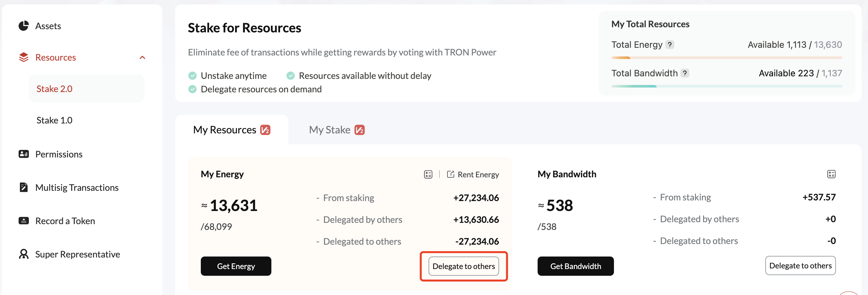This screenshot has width=868, height=295.
Task: Click the Delegate resources on demand checkmark
Action: pos(192,89)
